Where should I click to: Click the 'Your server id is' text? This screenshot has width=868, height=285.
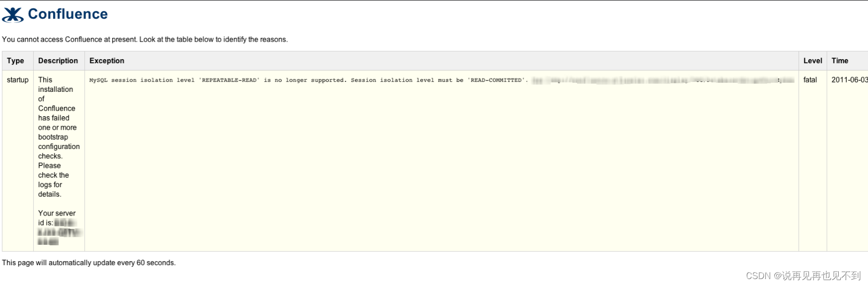(57, 218)
